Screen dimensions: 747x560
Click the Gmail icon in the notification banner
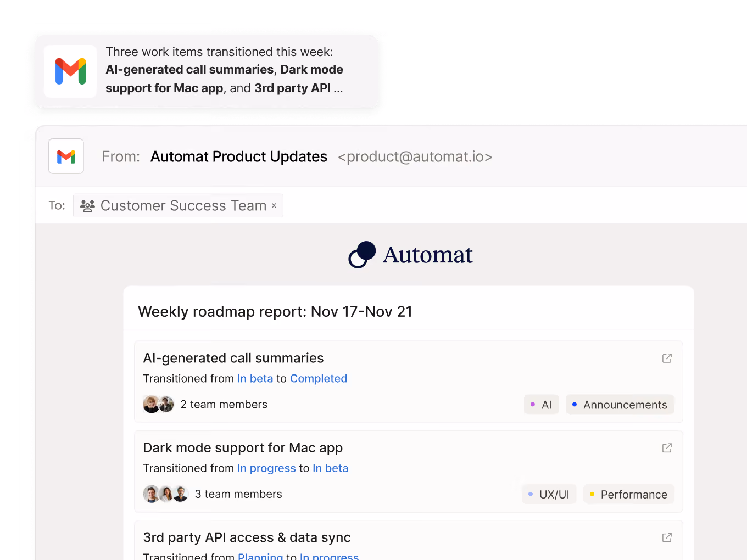point(70,71)
